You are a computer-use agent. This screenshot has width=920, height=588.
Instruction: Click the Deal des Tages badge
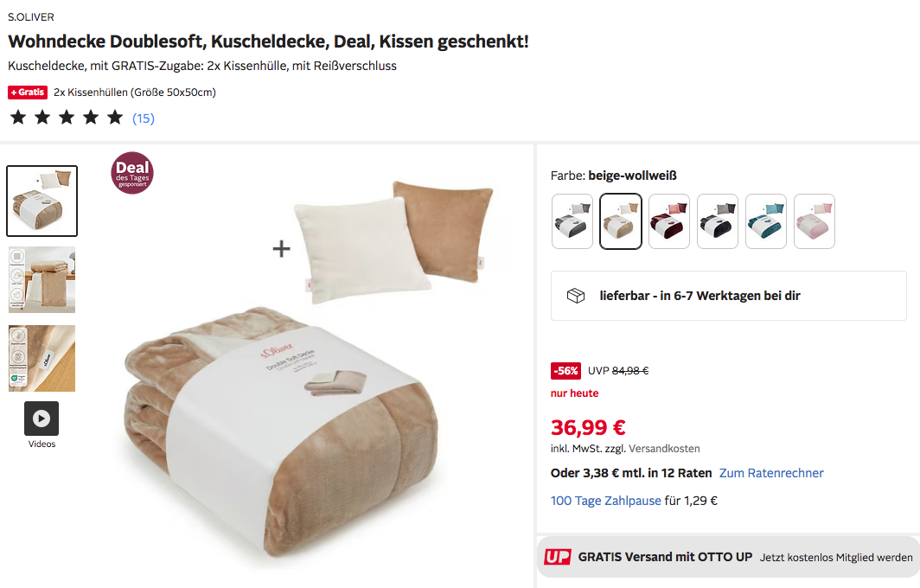pos(132,173)
